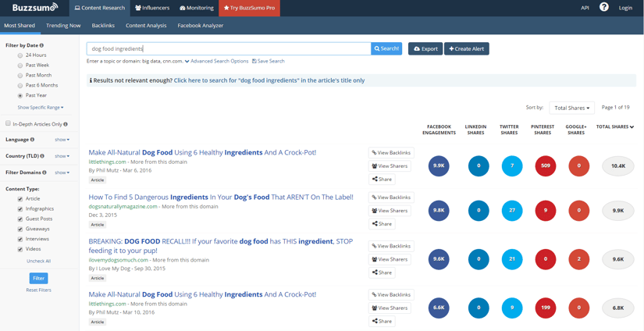Click the Language info icon
The width and height of the screenshot is (644, 331).
click(32, 140)
